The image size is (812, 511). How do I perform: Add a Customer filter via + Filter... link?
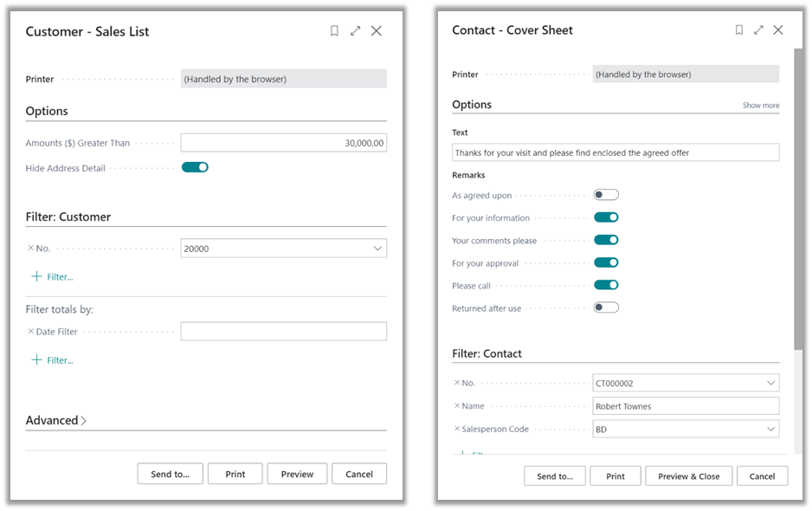coord(52,277)
